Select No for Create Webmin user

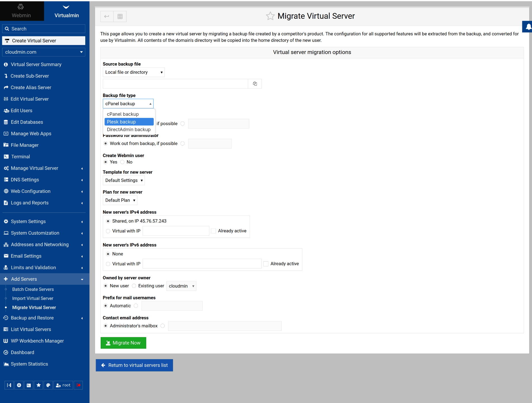122,162
